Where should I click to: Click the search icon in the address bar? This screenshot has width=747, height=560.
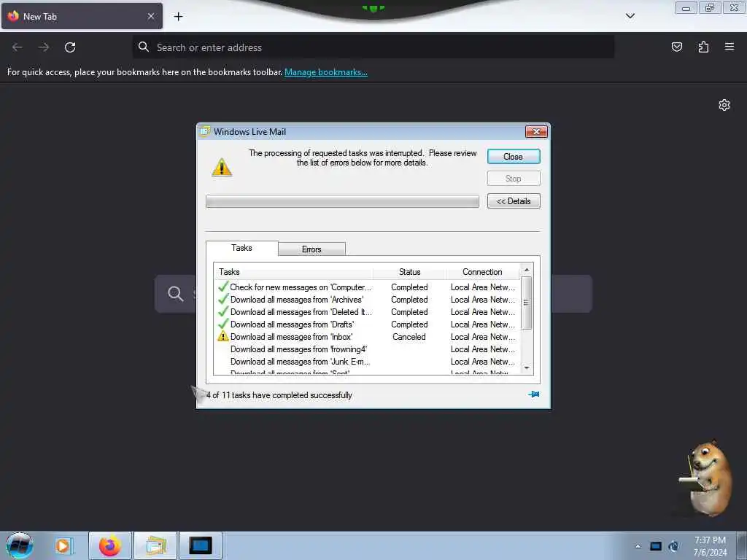[x=144, y=47]
